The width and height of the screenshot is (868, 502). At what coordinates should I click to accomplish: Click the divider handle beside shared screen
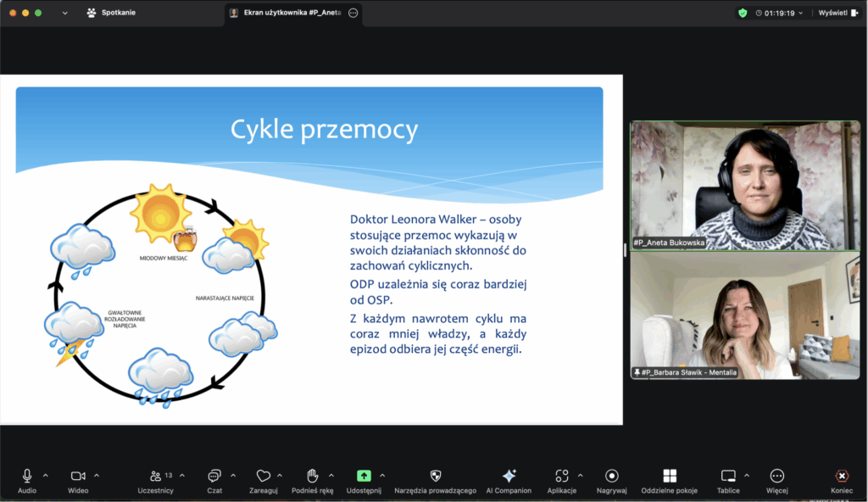coord(626,249)
